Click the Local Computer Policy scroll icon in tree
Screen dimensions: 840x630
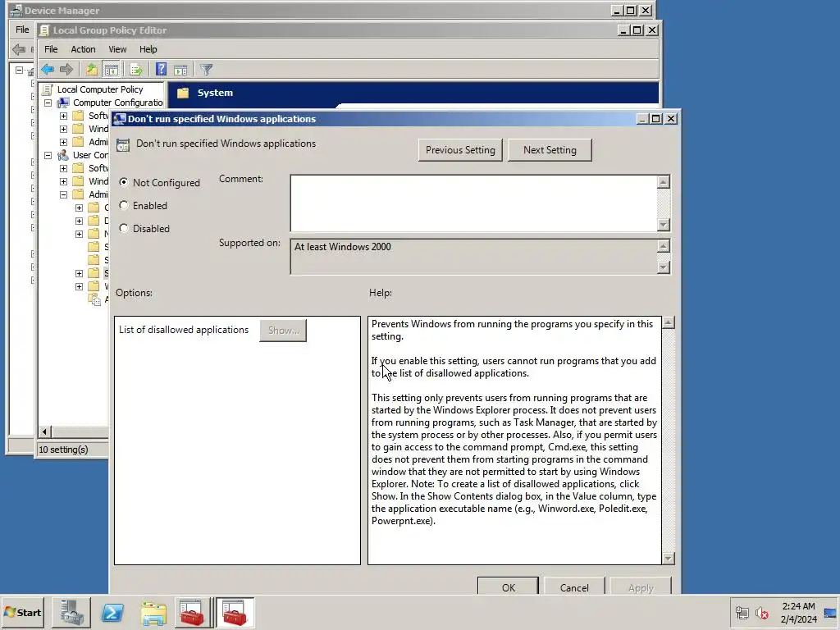[48, 89]
